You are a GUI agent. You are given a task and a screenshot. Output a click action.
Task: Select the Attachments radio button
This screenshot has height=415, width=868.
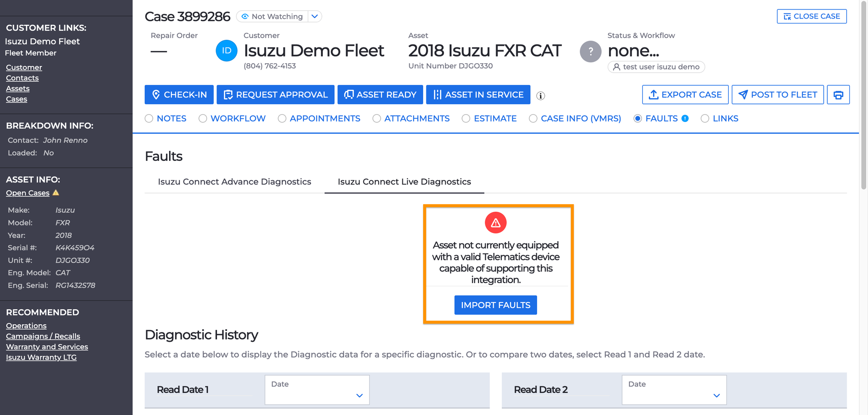click(377, 118)
